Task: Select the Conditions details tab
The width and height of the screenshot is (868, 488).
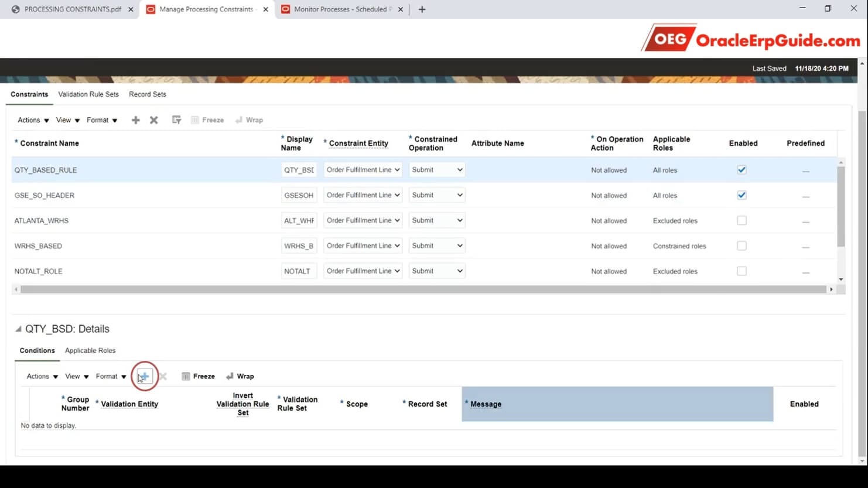Action: click(x=37, y=350)
